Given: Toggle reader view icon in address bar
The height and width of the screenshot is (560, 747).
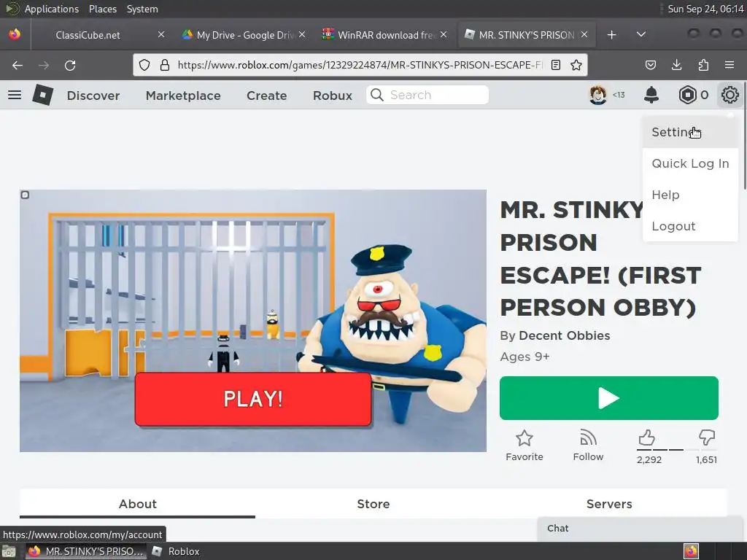Looking at the screenshot, I should [555, 65].
